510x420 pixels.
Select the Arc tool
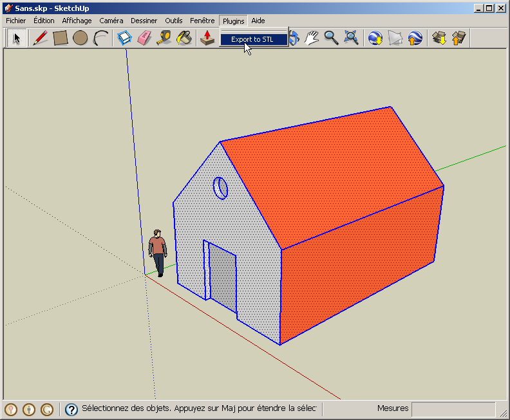100,38
